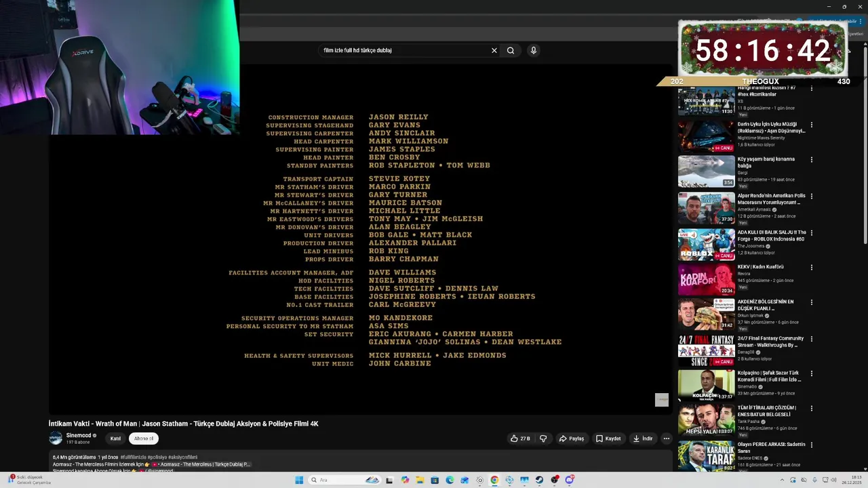Like the video with thumbs-up 27 B
The height and width of the screenshot is (488, 868).
coord(521,439)
